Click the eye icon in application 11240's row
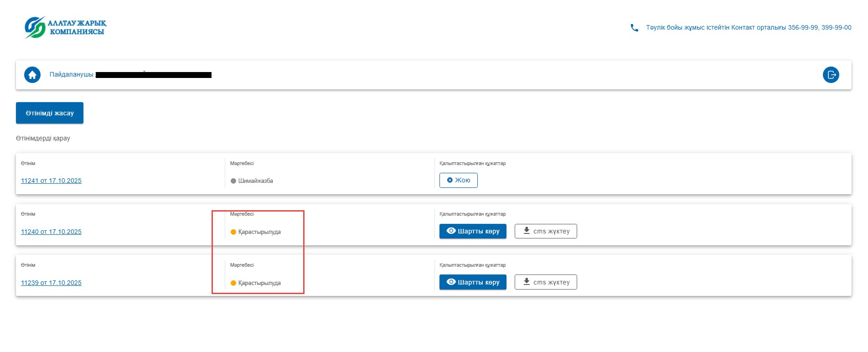 [x=451, y=231]
